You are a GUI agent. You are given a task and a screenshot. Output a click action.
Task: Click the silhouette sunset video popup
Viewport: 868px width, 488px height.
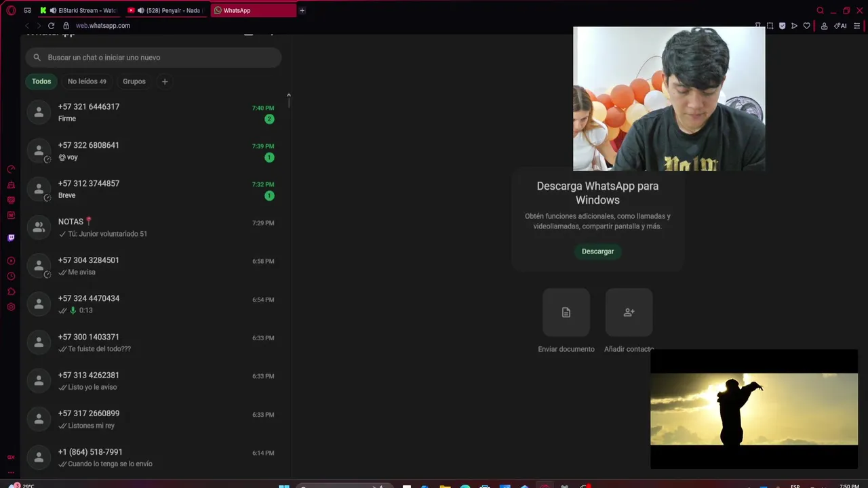[754, 409]
